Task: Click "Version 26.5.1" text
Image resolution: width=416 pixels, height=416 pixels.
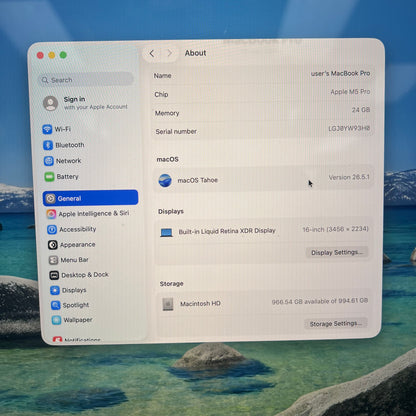Action: point(349,177)
